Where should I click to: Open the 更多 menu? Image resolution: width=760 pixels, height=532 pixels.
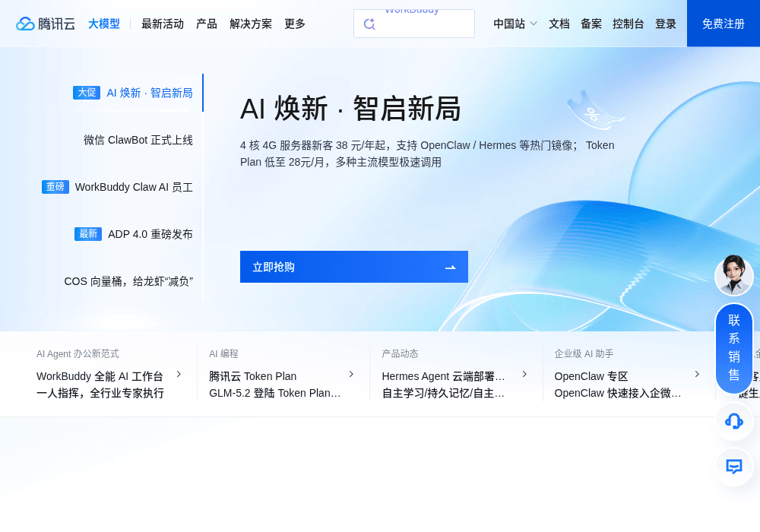tap(295, 24)
